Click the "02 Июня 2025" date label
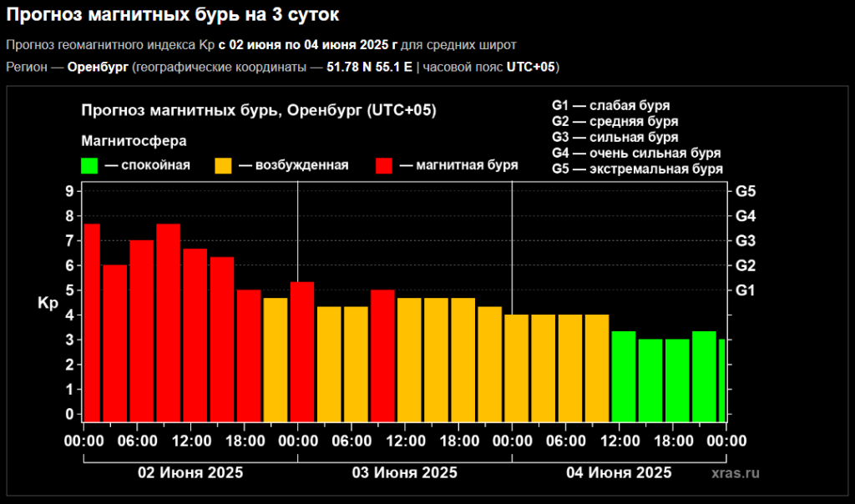This screenshot has width=855, height=504. (x=190, y=473)
